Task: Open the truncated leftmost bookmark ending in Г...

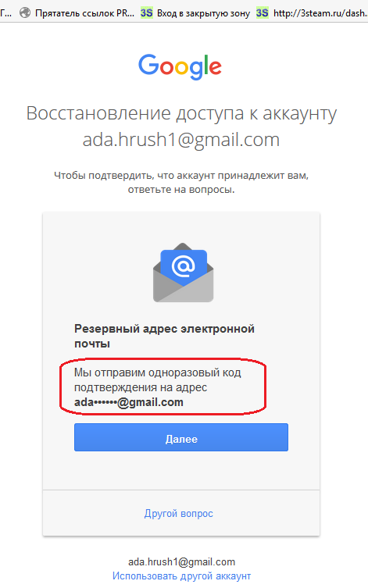Action: (x=5, y=13)
